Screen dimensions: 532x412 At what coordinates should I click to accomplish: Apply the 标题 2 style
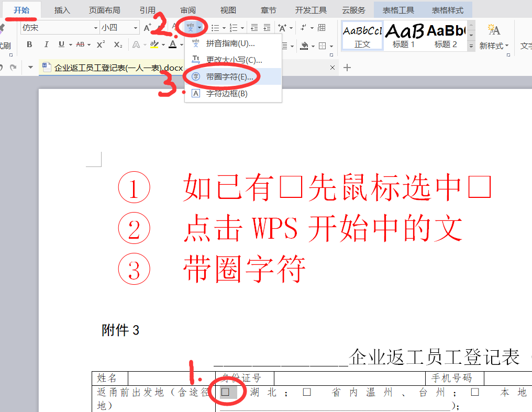coord(446,36)
